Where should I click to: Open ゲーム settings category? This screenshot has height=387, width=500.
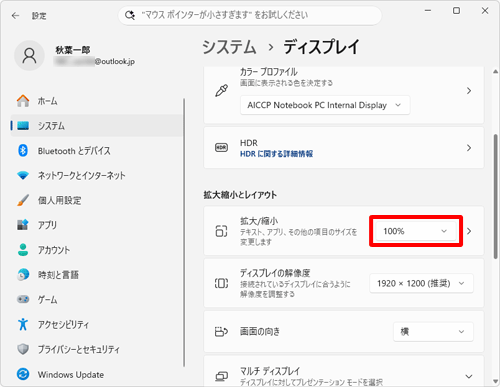coord(97,299)
